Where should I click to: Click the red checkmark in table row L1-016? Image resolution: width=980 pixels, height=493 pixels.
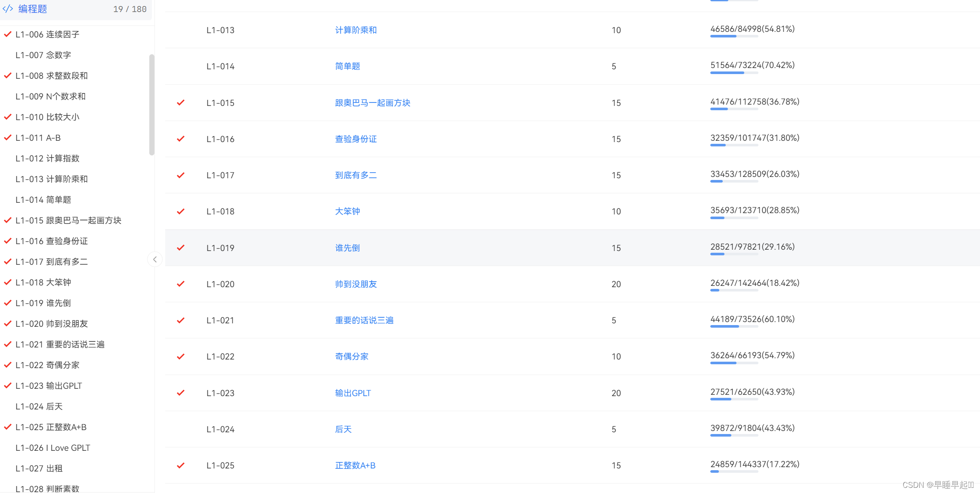[181, 139]
